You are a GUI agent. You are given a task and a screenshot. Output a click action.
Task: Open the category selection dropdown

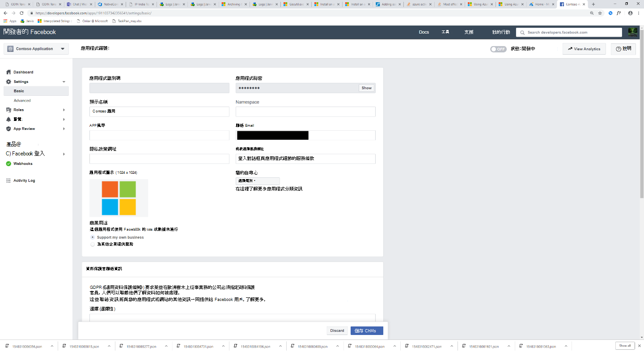258,181
